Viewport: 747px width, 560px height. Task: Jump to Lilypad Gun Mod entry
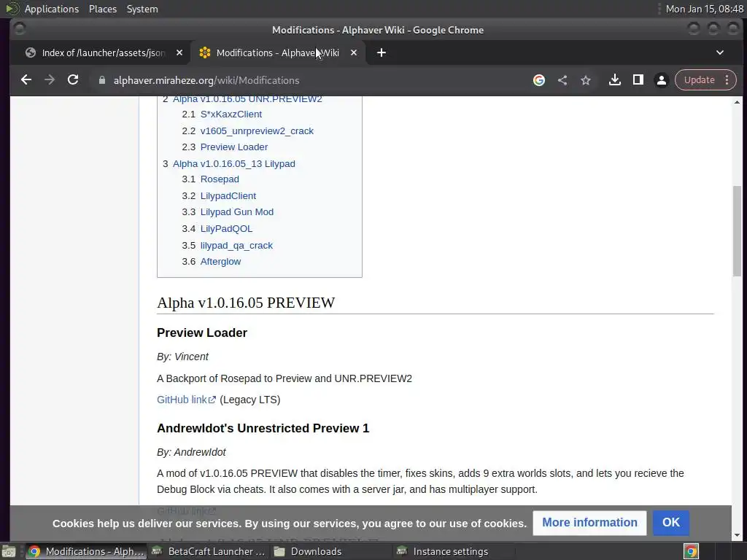pyautogui.click(x=237, y=212)
